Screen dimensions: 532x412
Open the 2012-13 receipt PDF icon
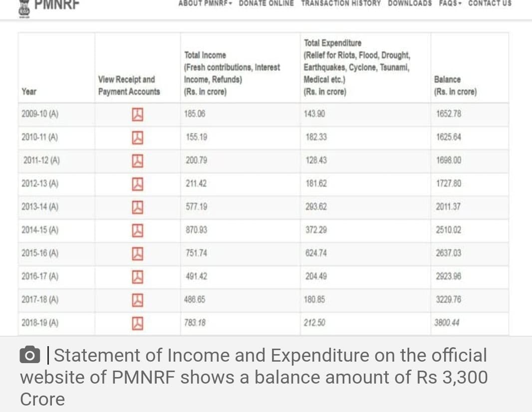(137, 184)
